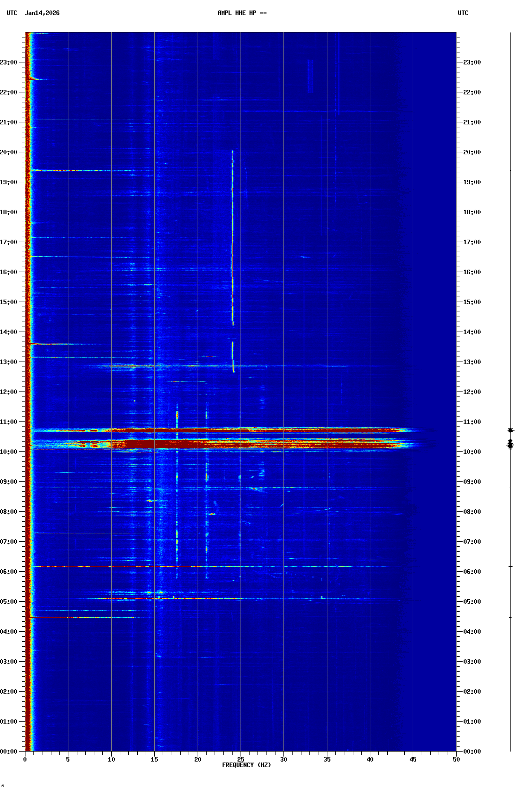Click the Jan14,2026 date label

(42, 13)
